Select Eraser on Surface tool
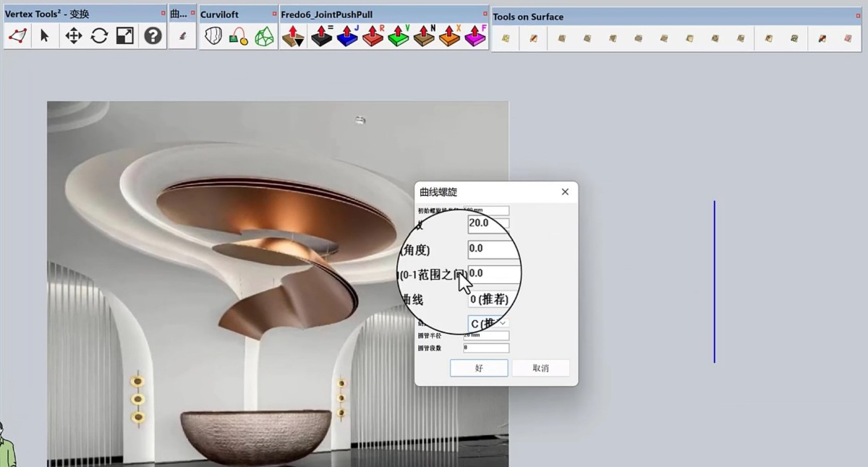The width and height of the screenshot is (868, 467). tap(848, 38)
